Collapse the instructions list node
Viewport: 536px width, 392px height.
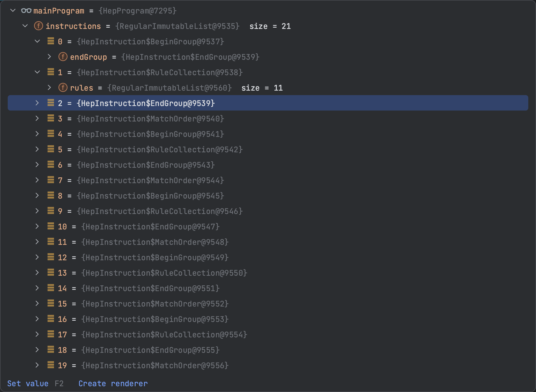[x=25, y=26]
